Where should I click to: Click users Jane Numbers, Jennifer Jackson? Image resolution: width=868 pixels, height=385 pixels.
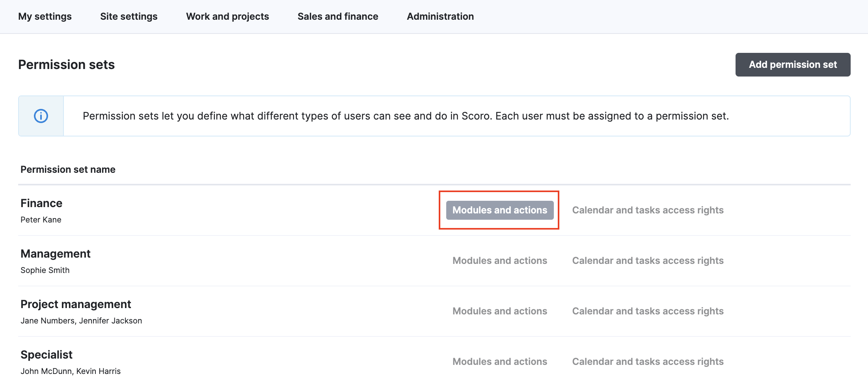pos(81,321)
